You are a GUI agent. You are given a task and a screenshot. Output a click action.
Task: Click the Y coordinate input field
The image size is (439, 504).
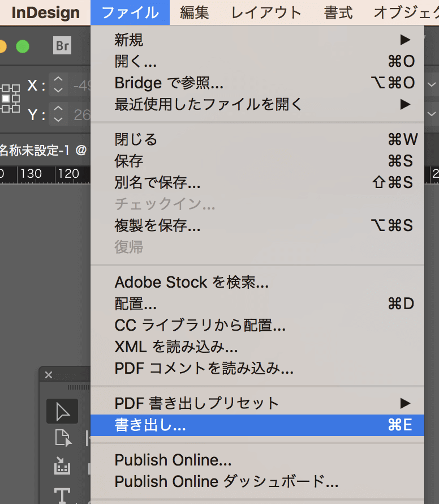click(x=81, y=113)
